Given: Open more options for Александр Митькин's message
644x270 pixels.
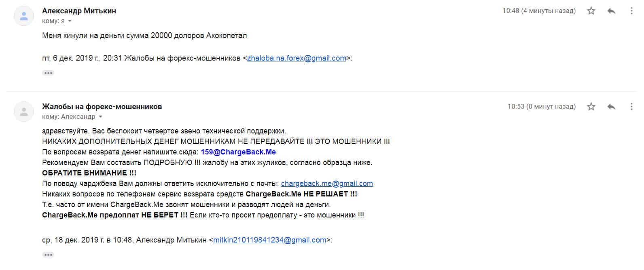Looking at the screenshot, I should coord(631,11).
